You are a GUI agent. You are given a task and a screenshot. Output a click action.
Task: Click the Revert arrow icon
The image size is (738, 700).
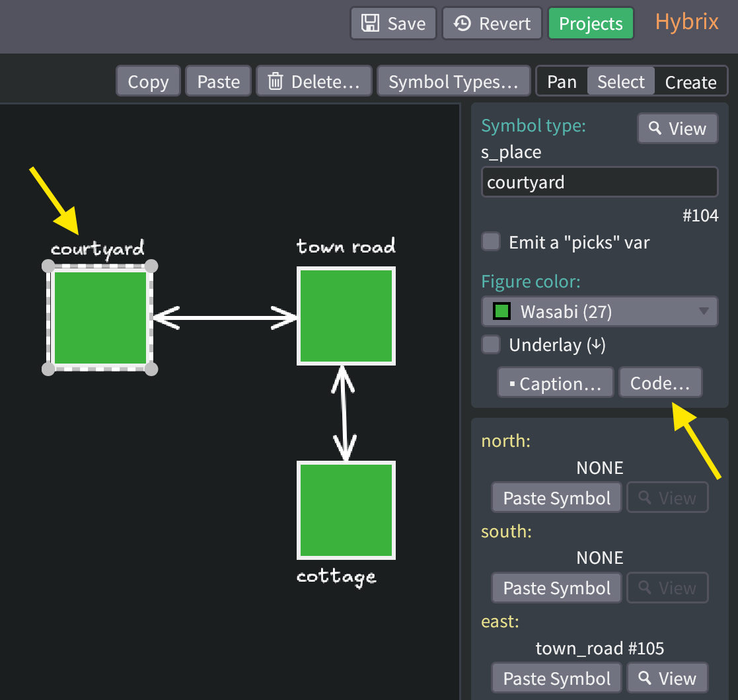pos(466,22)
